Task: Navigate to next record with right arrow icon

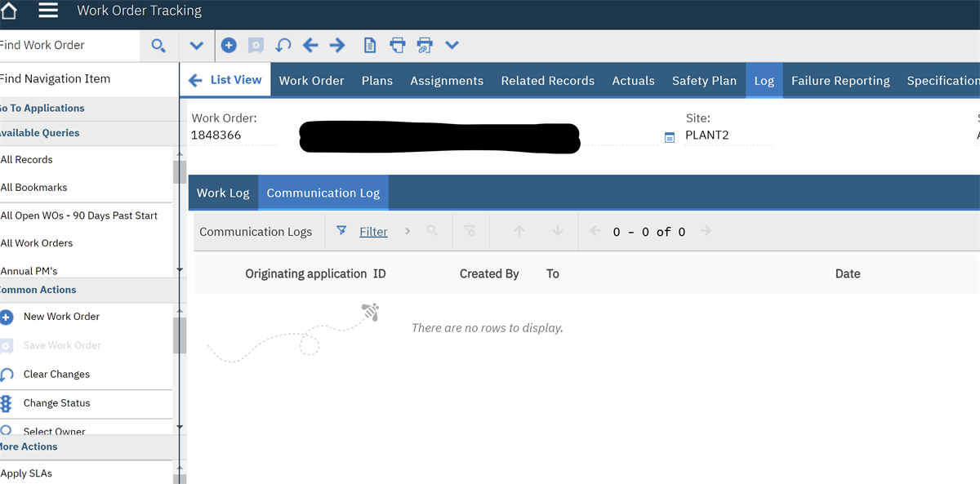Action: tap(337, 45)
